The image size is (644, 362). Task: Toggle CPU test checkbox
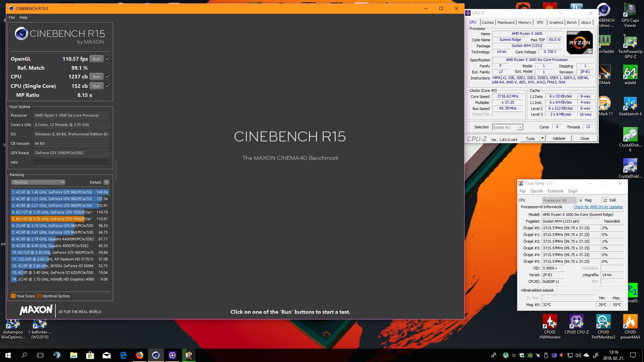click(108, 76)
